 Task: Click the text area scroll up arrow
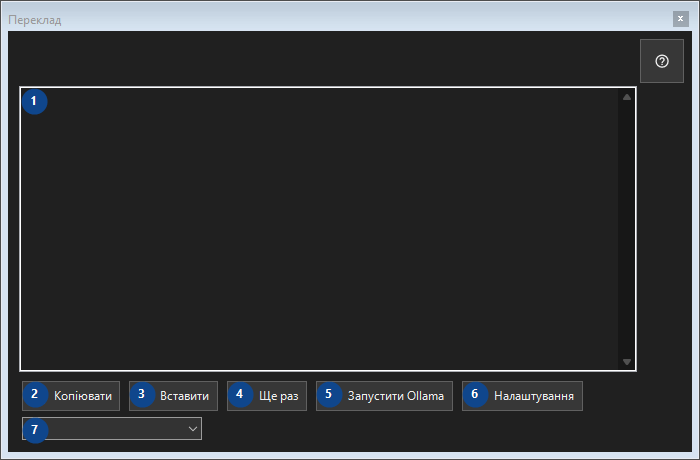point(627,97)
